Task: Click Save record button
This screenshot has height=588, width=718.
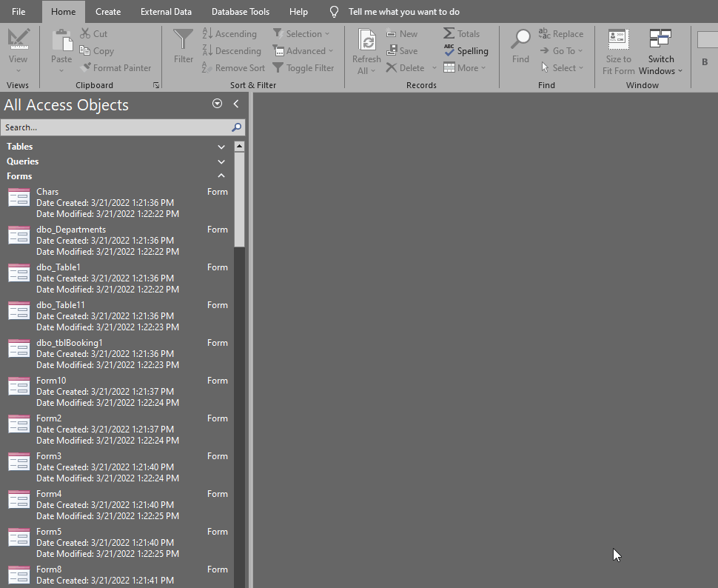Action: pos(402,51)
